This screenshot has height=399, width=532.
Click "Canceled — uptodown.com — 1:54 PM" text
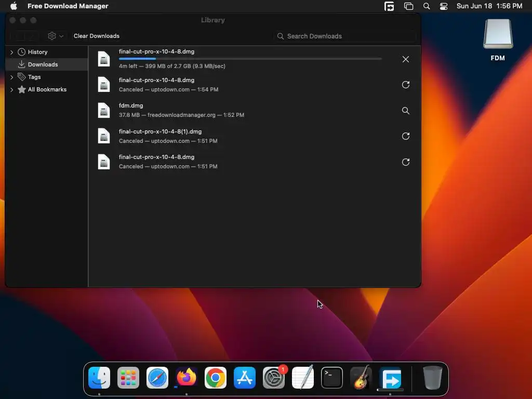pyautogui.click(x=169, y=89)
